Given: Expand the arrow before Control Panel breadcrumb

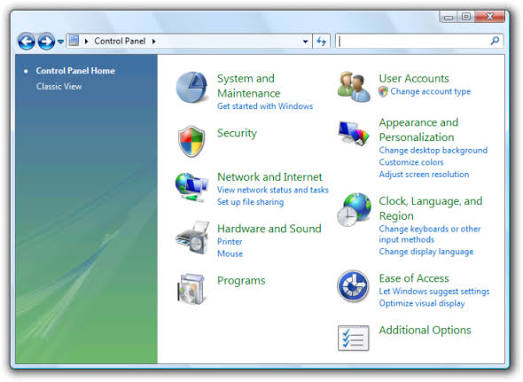Looking at the screenshot, I should point(86,41).
